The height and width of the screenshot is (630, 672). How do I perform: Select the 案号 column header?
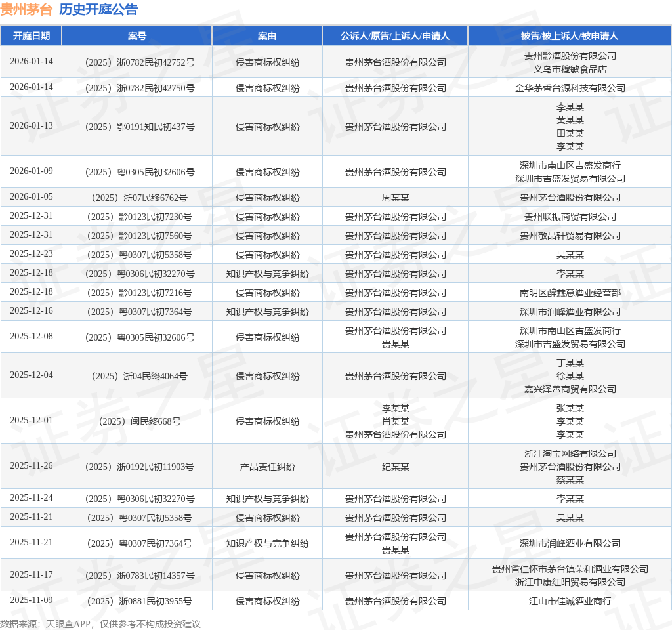(137, 36)
